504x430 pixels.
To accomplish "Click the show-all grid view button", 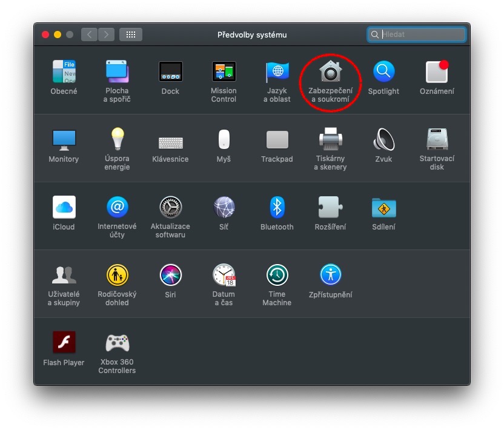I will click(130, 35).
